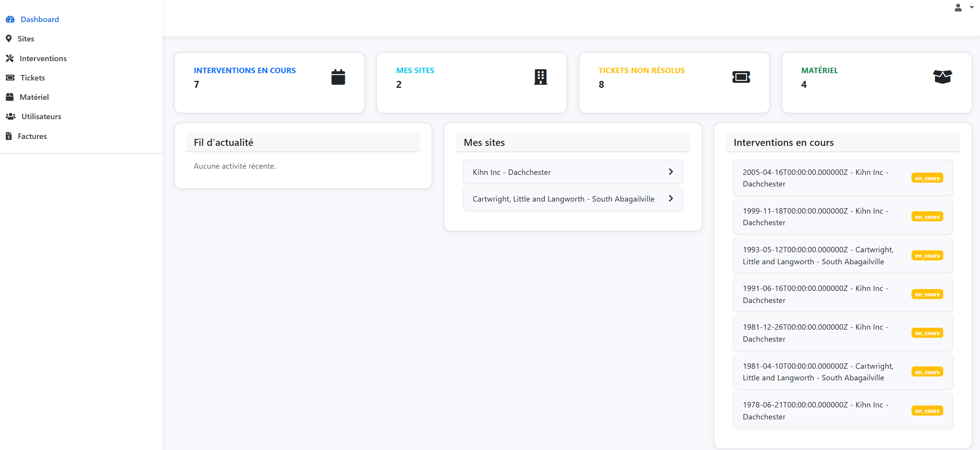The width and height of the screenshot is (980, 450).
Task: Click the Sites map pin icon
Action: [9, 38]
